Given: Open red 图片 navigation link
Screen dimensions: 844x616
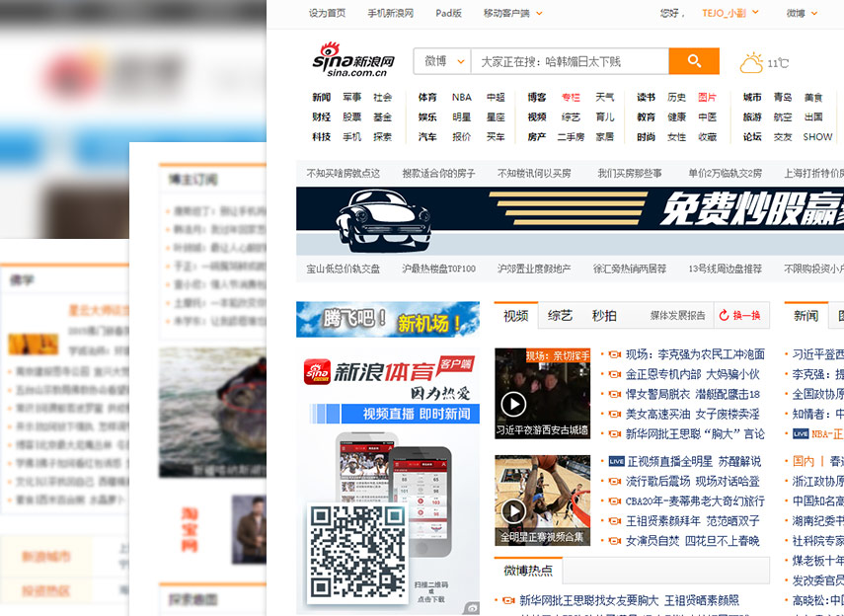Looking at the screenshot, I should [707, 98].
